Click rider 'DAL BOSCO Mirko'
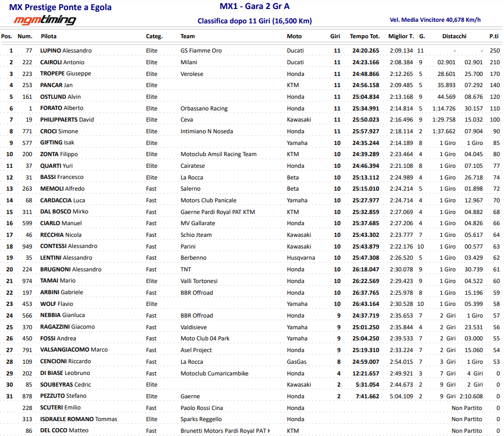This screenshot has height=436, width=504. pos(64,211)
